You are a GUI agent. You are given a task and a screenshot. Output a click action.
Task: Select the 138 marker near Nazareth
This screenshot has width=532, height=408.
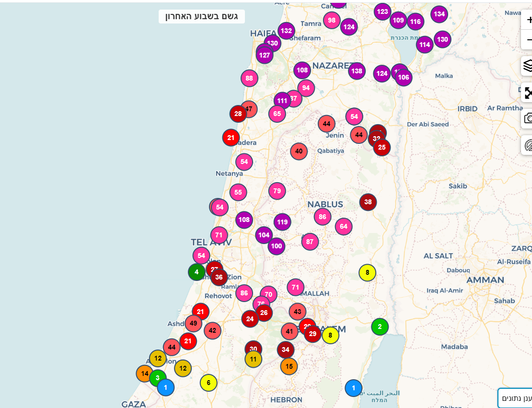click(x=357, y=71)
